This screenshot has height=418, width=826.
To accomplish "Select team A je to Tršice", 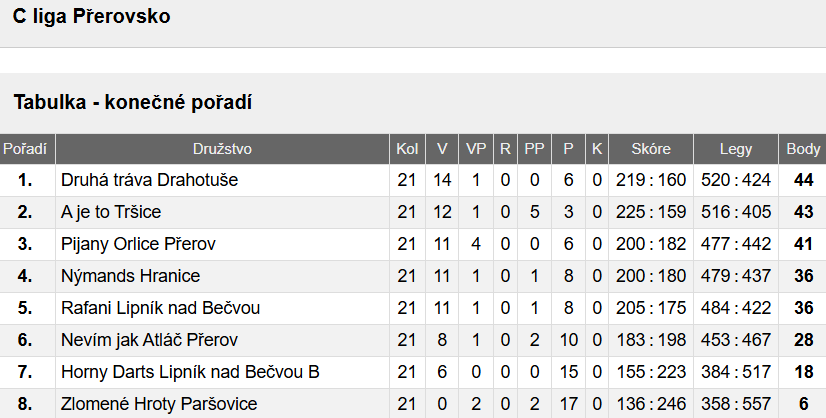I will point(111,213).
